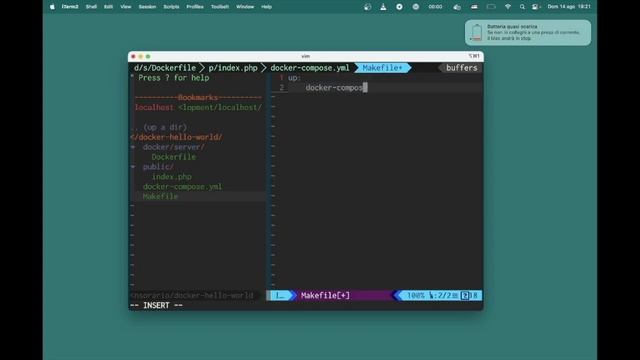Open the Apple menu
The height and width of the screenshot is (360, 640).
point(52,7)
